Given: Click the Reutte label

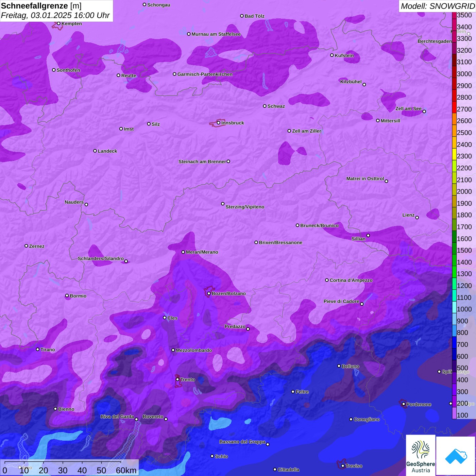Looking at the screenshot, I should 129,75.
